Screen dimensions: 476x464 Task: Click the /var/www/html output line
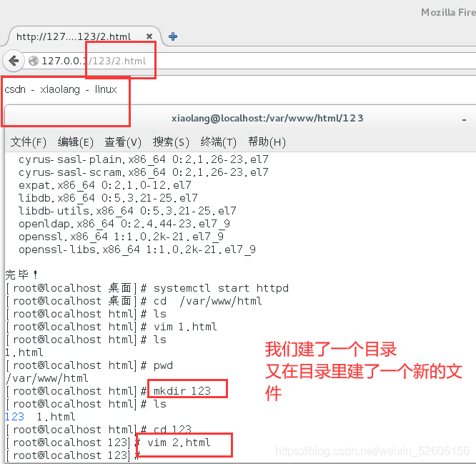coord(46,378)
